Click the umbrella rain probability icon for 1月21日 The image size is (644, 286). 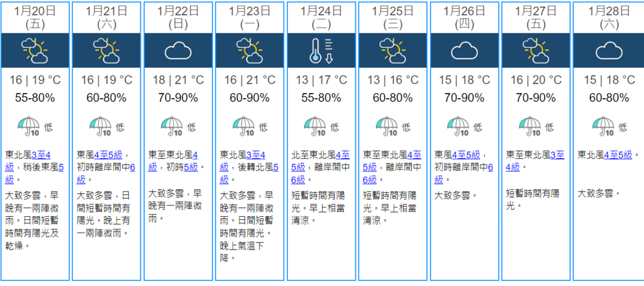(x=101, y=127)
